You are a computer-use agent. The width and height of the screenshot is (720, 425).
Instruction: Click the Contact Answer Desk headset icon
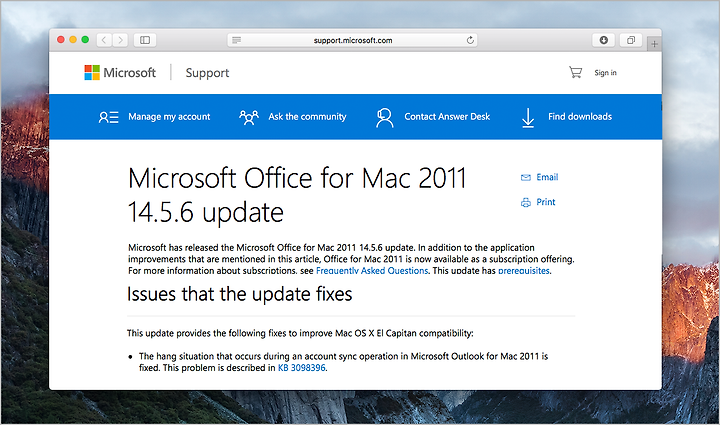(x=384, y=117)
